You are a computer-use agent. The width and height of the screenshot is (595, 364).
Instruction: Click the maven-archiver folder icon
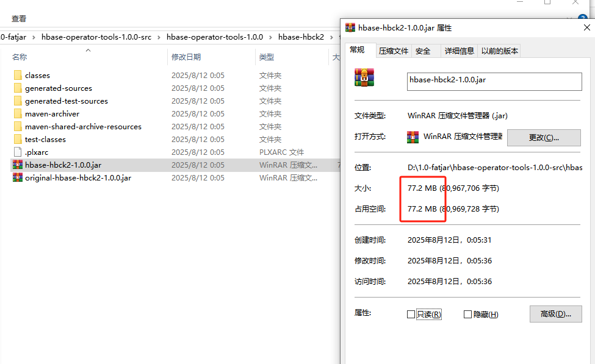[x=18, y=114]
